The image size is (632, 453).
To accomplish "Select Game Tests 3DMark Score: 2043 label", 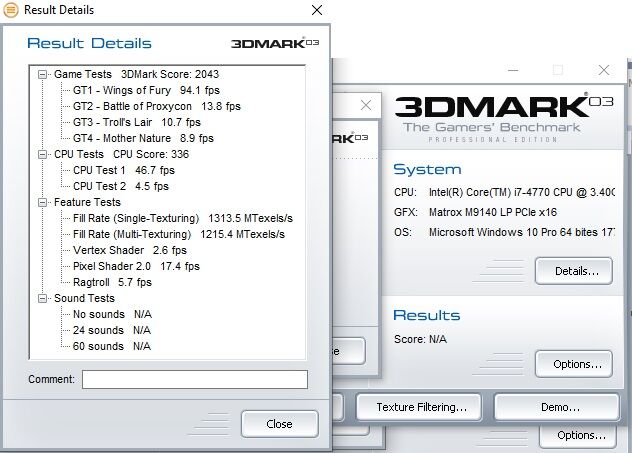I will pyautogui.click(x=136, y=75).
